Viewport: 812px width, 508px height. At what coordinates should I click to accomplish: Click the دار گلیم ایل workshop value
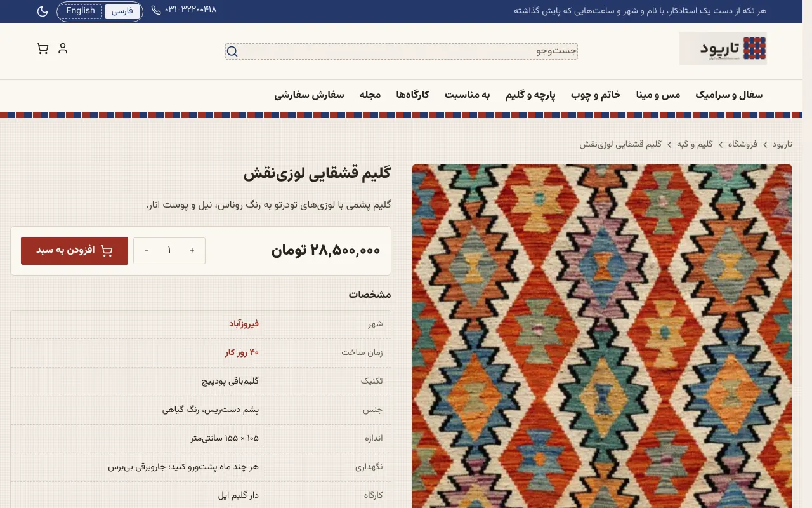239,495
